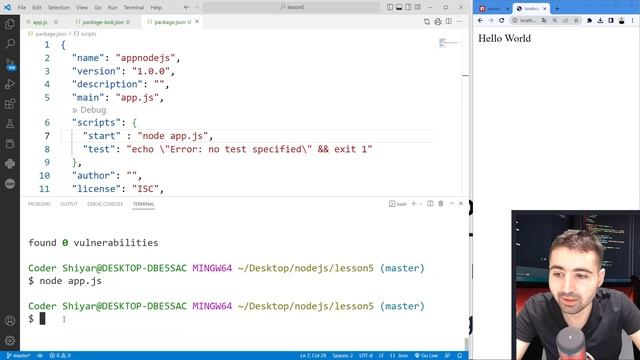Bookmark this page with the star icon

coord(576,20)
